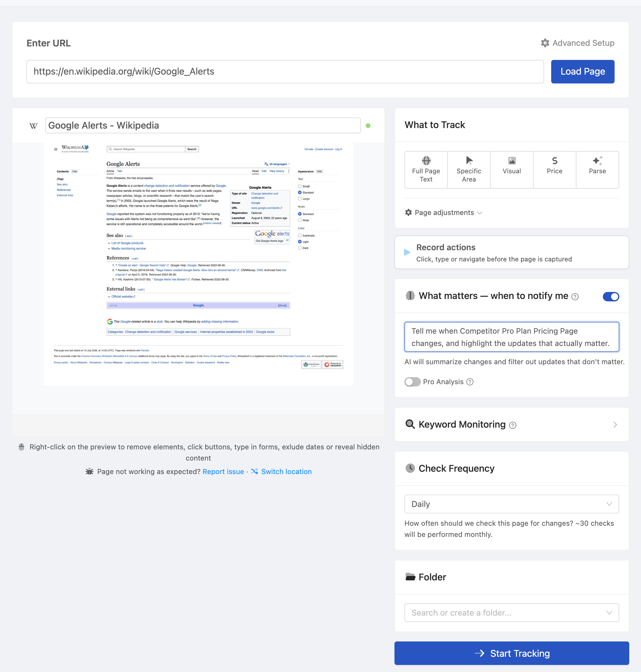Click the Check Frequency clock icon
Viewport: 641px width, 672px height.
[410, 468]
